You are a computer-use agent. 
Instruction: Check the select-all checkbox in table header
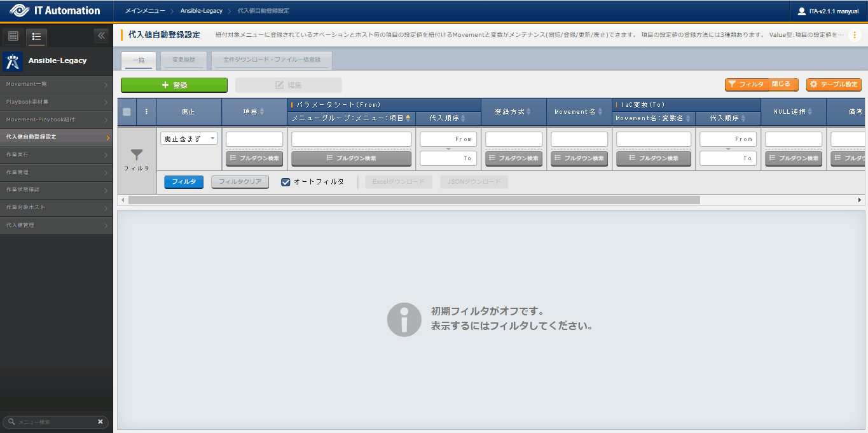(x=127, y=112)
